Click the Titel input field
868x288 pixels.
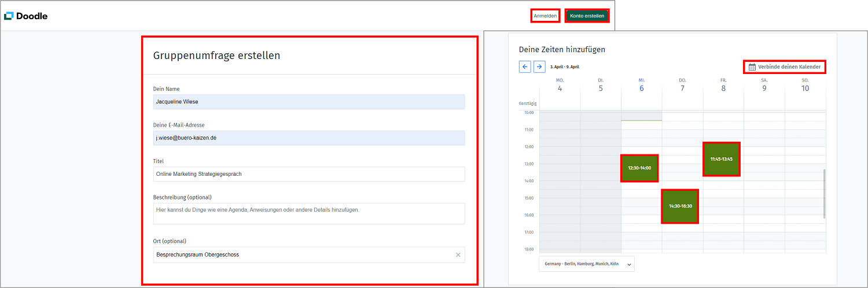[309, 174]
